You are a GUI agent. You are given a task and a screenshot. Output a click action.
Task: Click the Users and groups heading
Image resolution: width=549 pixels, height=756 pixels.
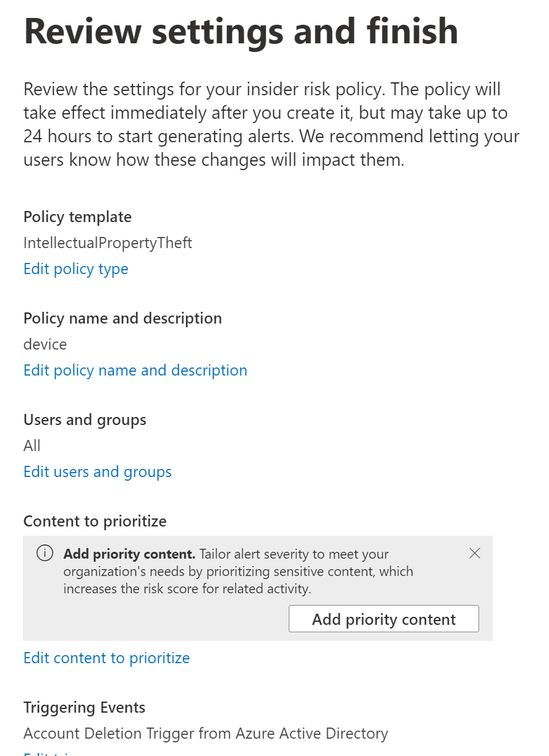tap(85, 420)
